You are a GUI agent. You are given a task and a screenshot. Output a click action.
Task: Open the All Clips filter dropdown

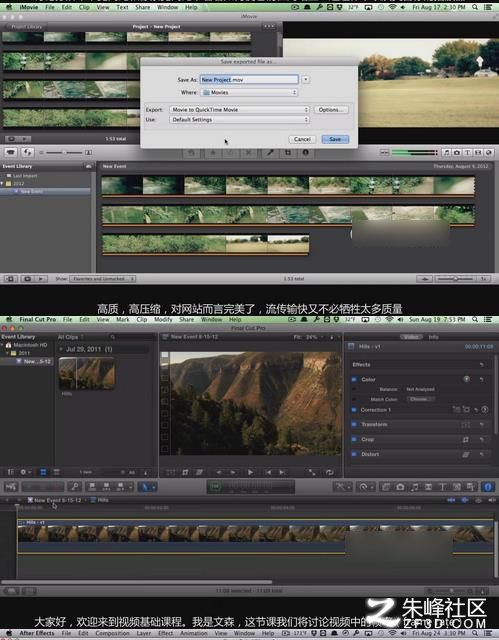click(x=71, y=337)
